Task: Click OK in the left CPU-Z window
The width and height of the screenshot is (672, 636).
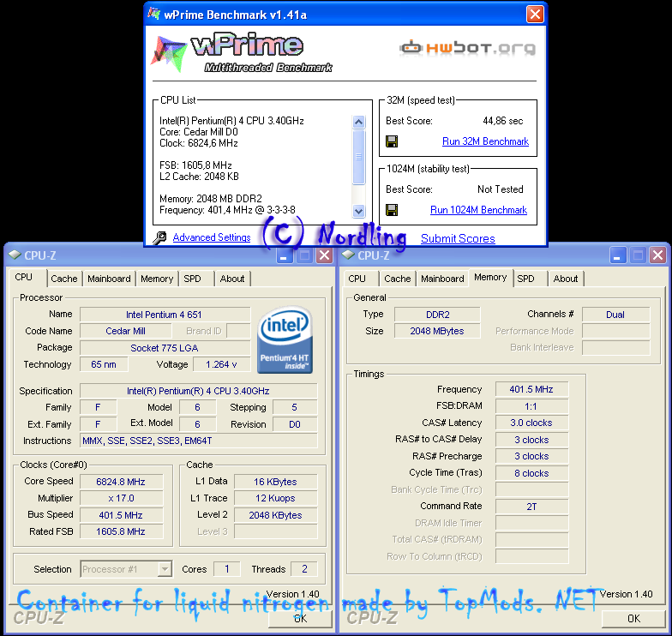Action: tap(300, 619)
